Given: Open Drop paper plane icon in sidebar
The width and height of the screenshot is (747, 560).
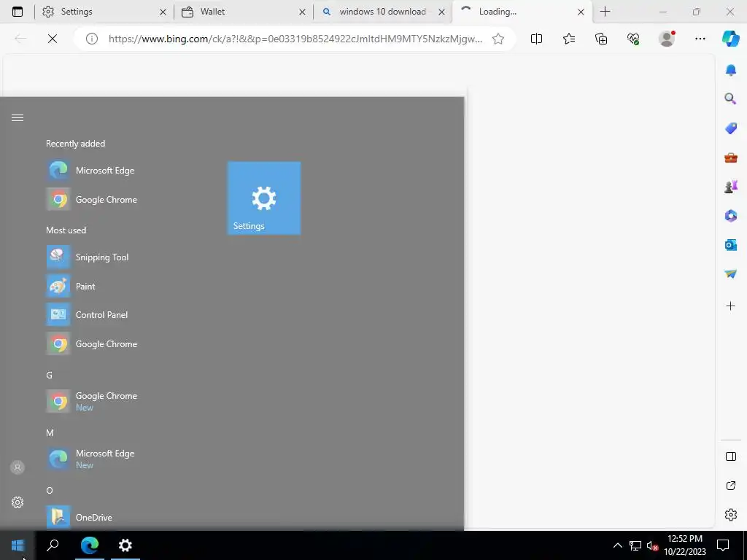Looking at the screenshot, I should click(x=731, y=274).
